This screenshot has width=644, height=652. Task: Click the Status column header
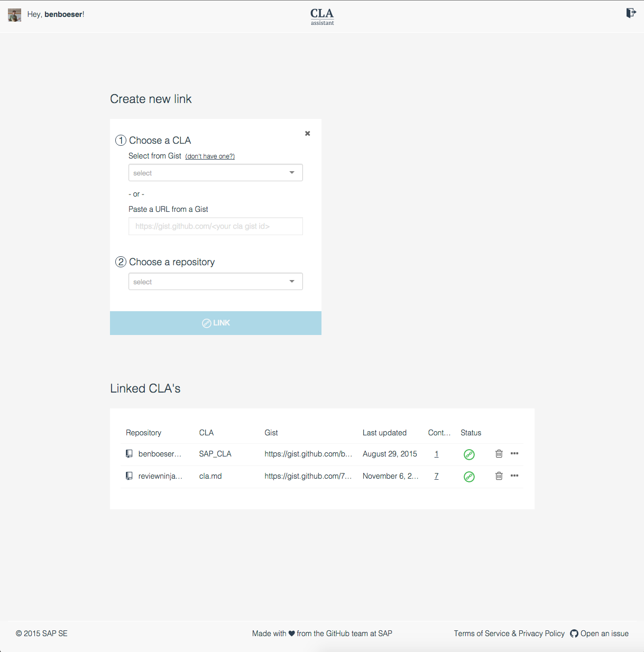tap(471, 433)
